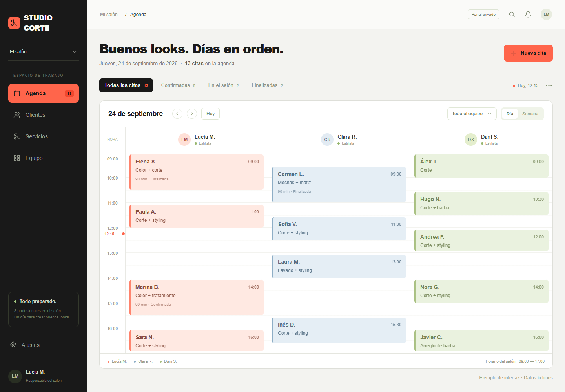This screenshot has height=392, width=565.
Task: Open notifications bell icon
Action: [x=528, y=15]
